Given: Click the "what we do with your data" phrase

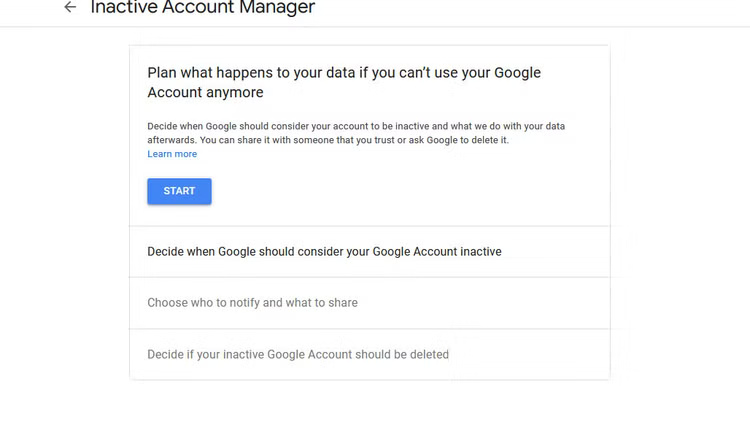Looking at the screenshot, I should [516, 126].
